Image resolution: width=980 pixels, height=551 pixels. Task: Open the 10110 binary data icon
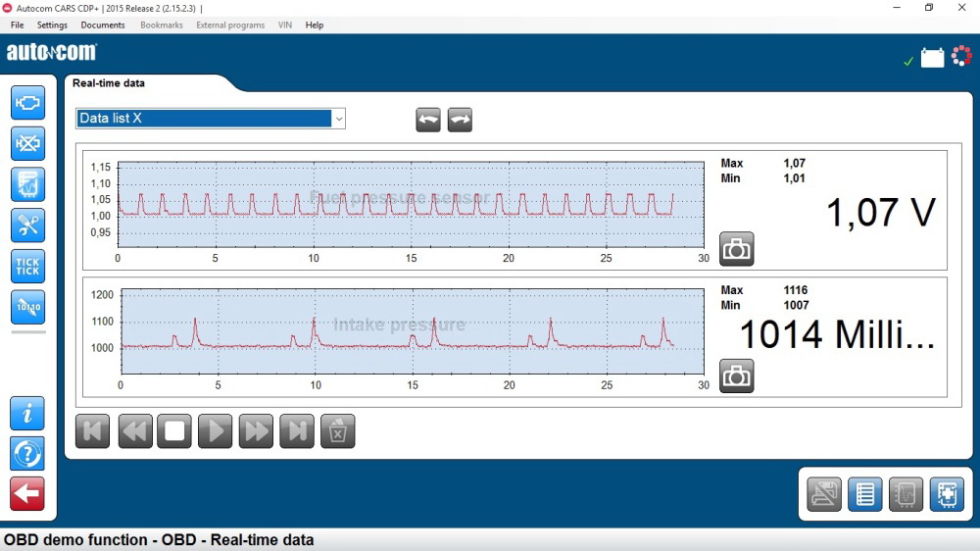(x=27, y=307)
